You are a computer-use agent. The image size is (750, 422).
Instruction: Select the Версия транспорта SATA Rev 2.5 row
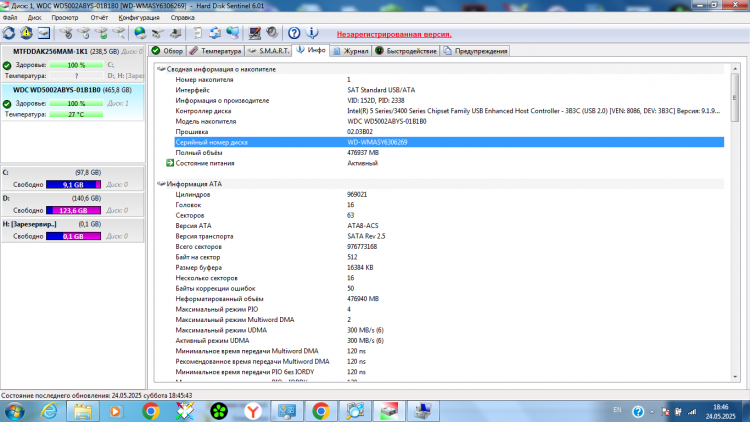click(x=449, y=236)
